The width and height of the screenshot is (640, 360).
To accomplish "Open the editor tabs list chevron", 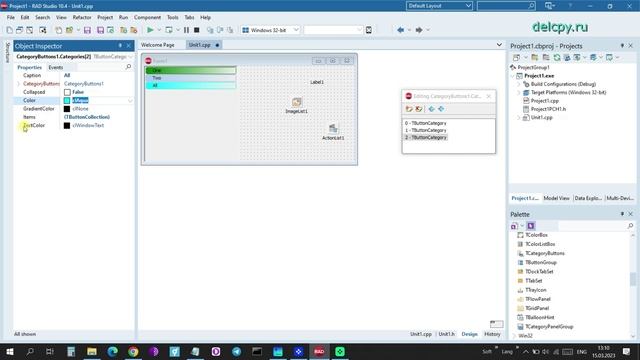I will [499, 45].
